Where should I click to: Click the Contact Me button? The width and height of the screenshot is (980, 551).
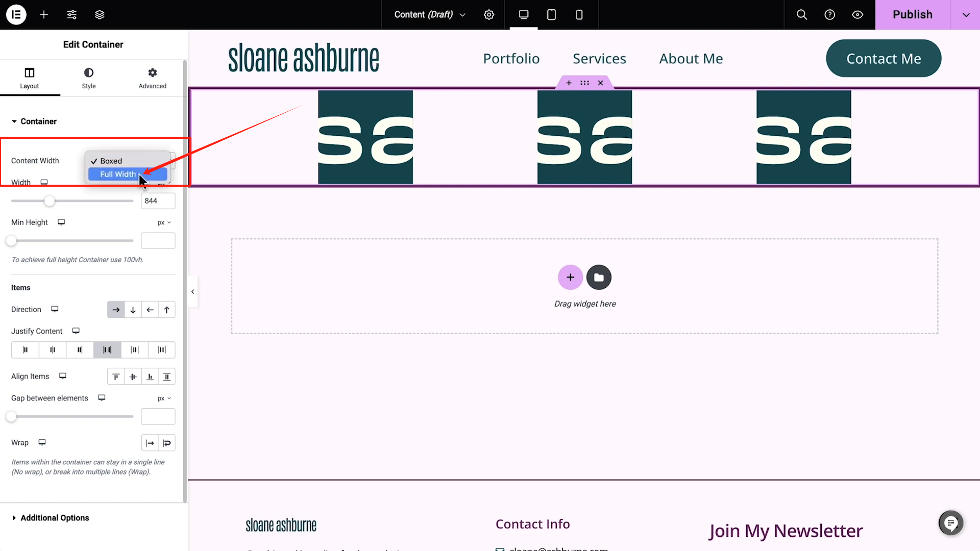[x=884, y=59]
